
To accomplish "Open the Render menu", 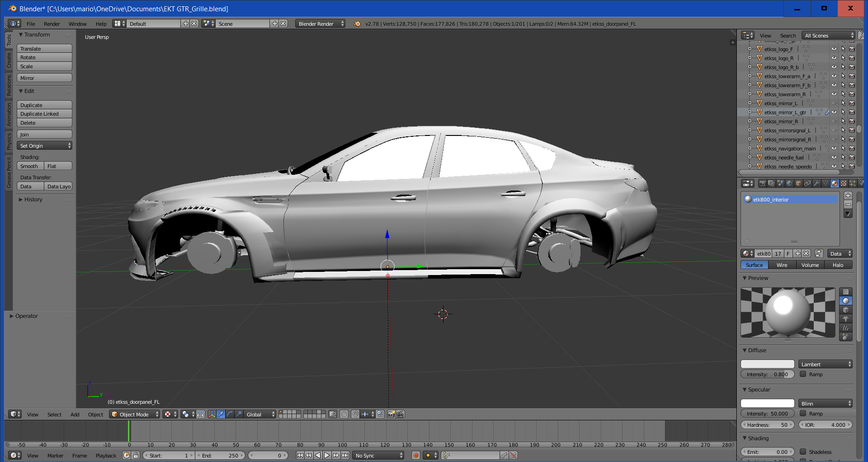I will pyautogui.click(x=52, y=24).
